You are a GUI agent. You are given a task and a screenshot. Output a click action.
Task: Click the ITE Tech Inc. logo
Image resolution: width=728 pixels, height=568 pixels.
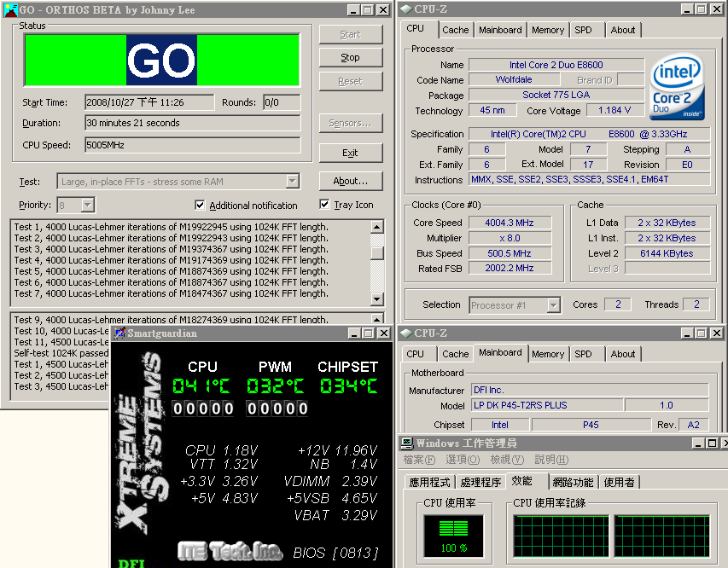point(230,551)
